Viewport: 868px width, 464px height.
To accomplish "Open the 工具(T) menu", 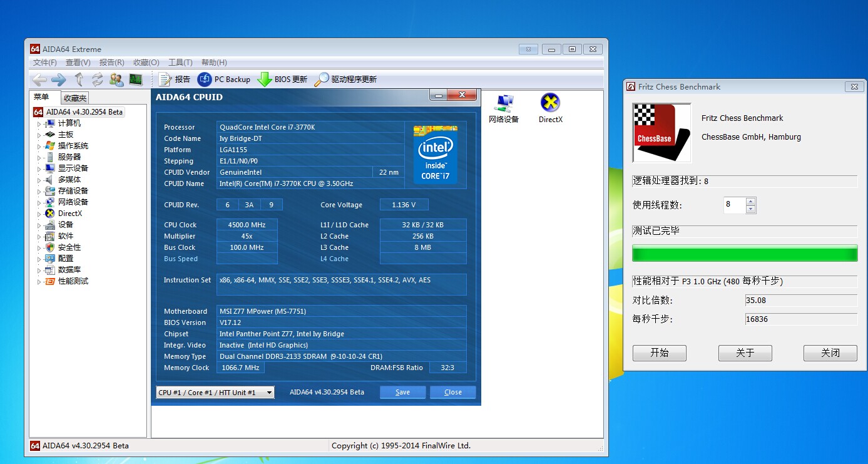I will coord(180,63).
